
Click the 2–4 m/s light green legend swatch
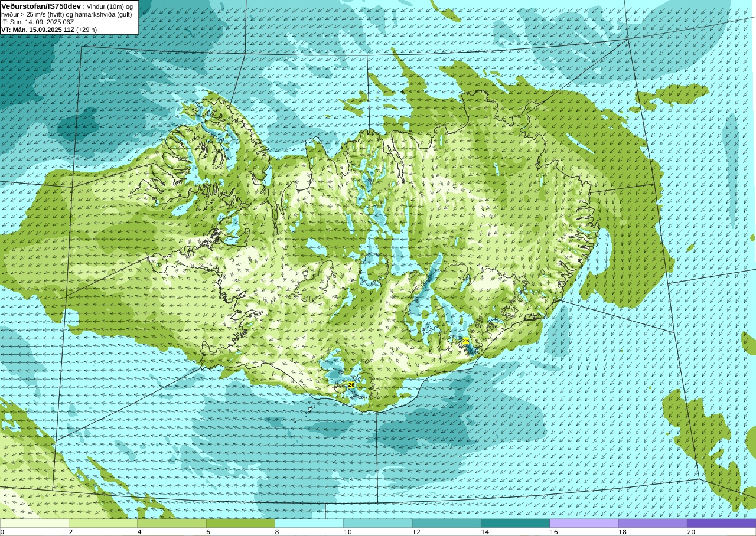click(x=103, y=523)
